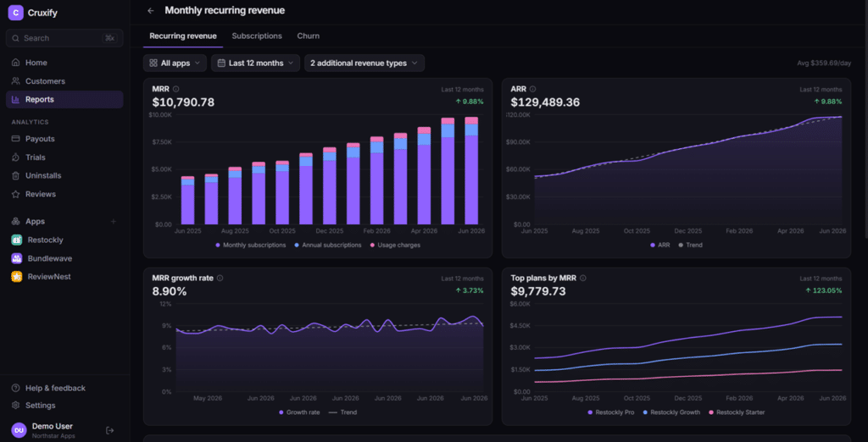Click the back arrow beside Monthly recurring revenue
This screenshot has height=442, width=868.
(x=151, y=10)
